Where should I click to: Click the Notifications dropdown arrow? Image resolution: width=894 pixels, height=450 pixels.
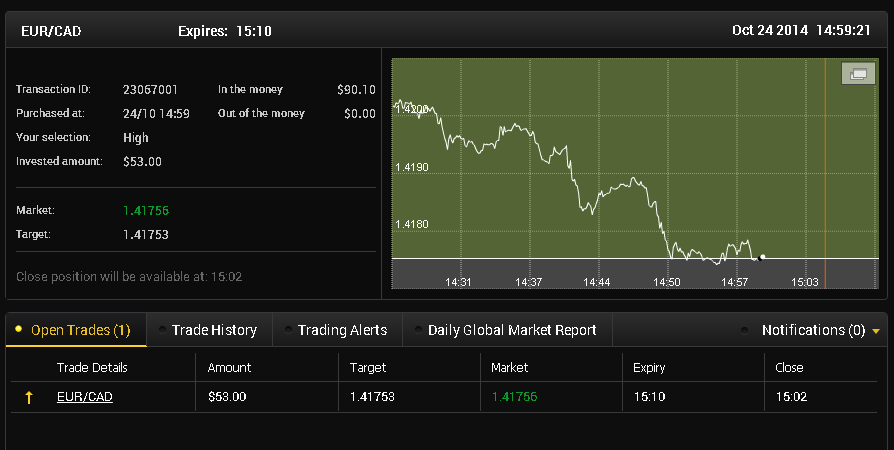876,331
